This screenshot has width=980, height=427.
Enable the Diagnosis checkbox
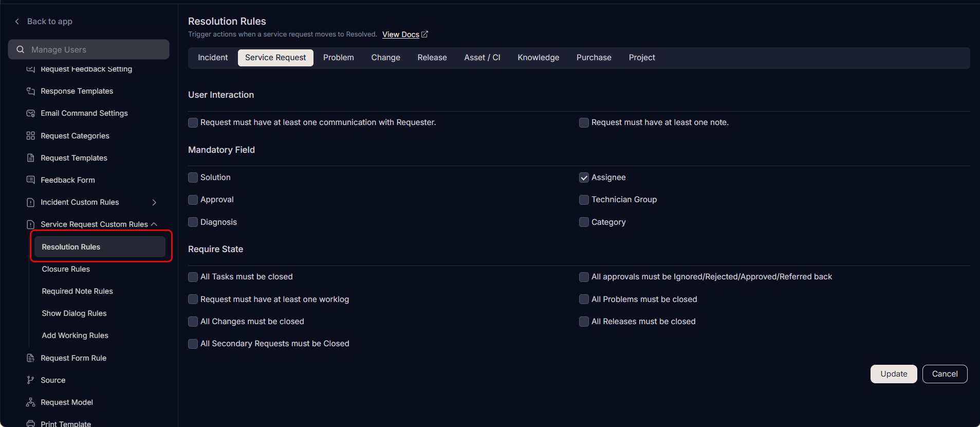tap(193, 222)
